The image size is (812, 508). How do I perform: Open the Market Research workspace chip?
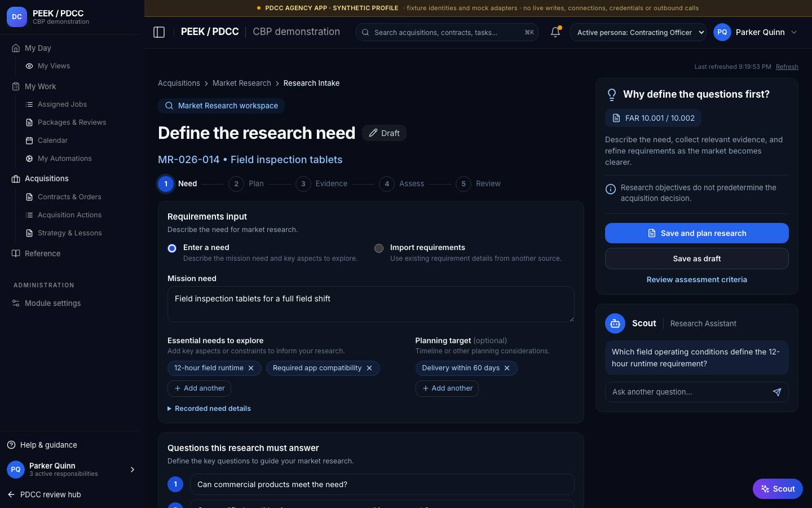222,106
